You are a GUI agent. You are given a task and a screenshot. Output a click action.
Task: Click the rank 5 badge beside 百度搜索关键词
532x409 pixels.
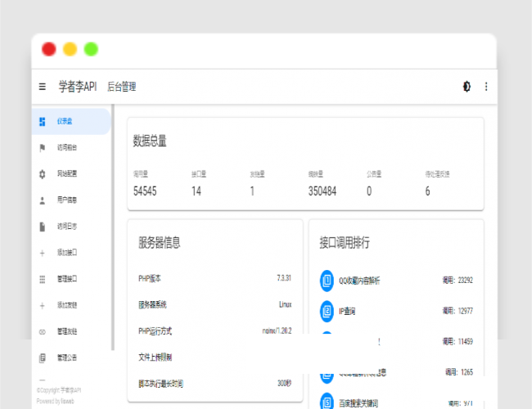pyautogui.click(x=327, y=402)
